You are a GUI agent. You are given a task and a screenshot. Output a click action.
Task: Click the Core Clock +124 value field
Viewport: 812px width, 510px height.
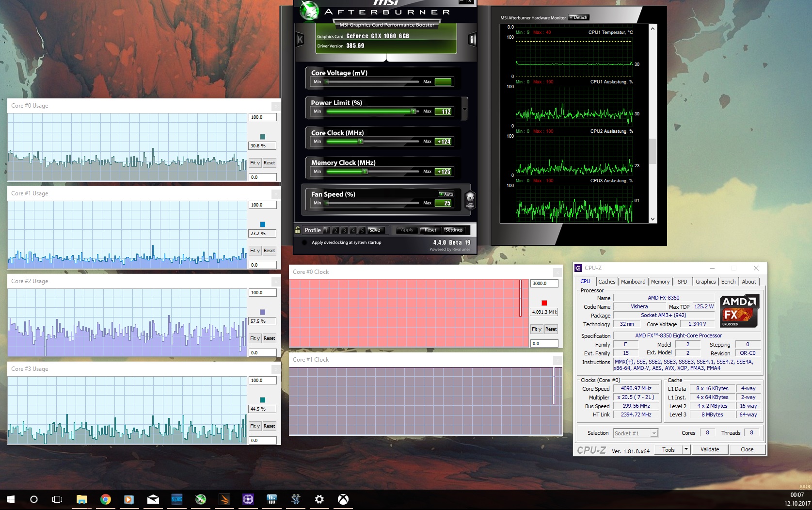coord(444,142)
